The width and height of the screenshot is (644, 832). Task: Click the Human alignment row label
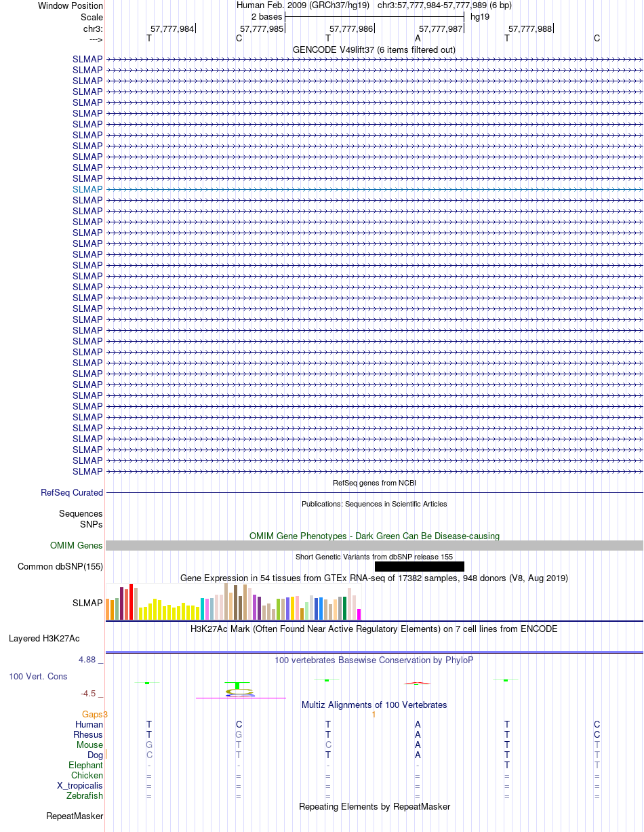pos(89,724)
